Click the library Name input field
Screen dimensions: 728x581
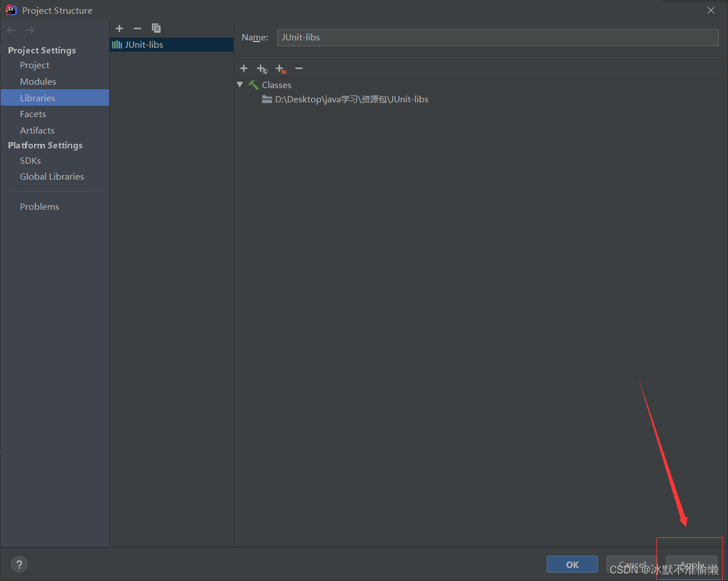[498, 38]
